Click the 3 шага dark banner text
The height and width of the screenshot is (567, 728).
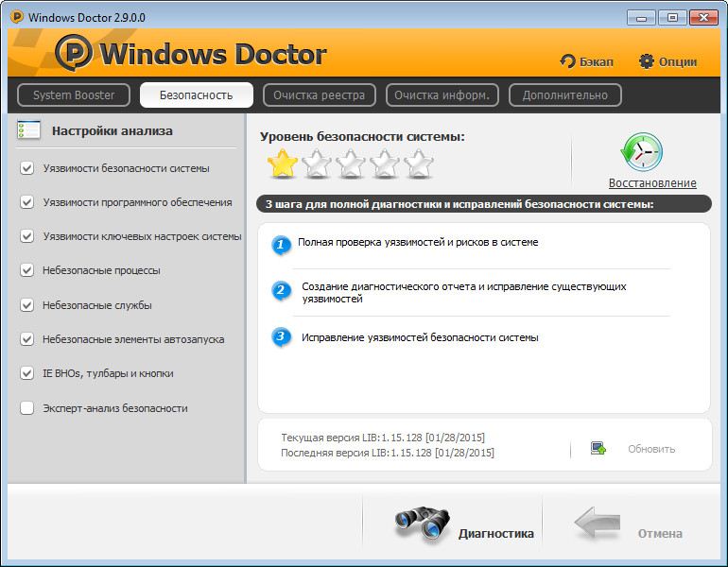click(x=459, y=204)
